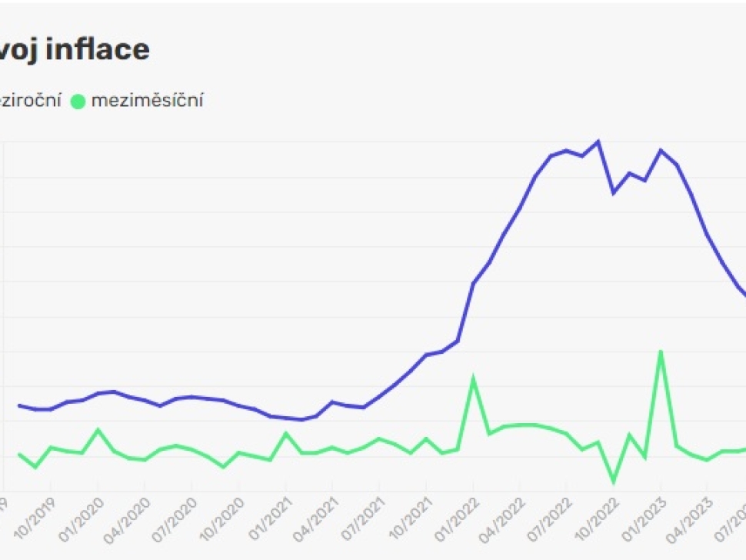
Task: Click blue line point above 04/2021
Action: tap(332, 402)
